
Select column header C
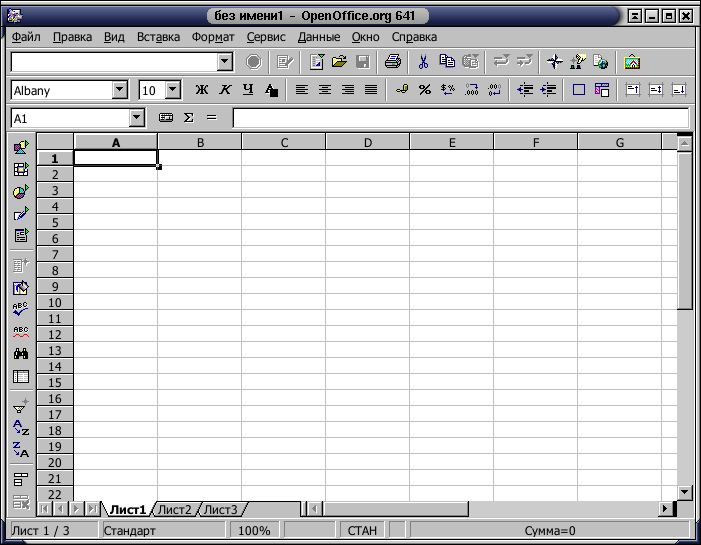pos(284,143)
